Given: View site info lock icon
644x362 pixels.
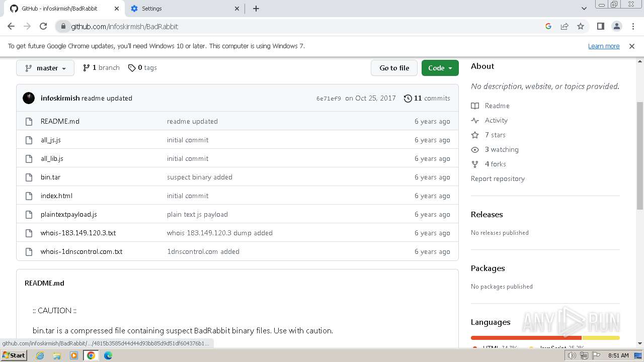Looking at the screenshot, I should click(63, 26).
